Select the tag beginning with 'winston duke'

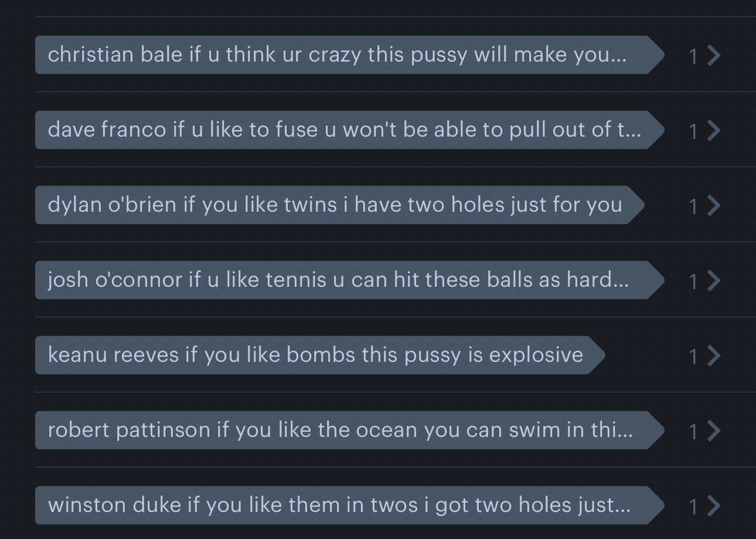coord(350,506)
